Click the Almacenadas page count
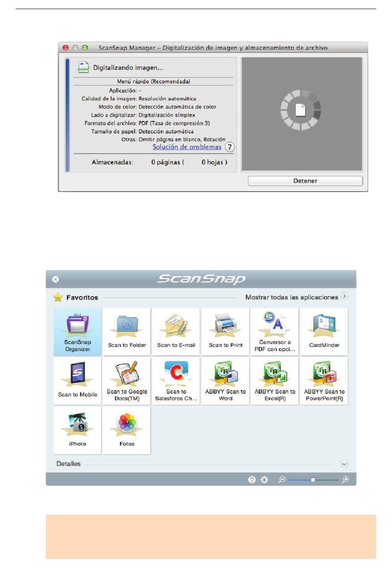Screen dimensions: 392x577 click(x=168, y=162)
